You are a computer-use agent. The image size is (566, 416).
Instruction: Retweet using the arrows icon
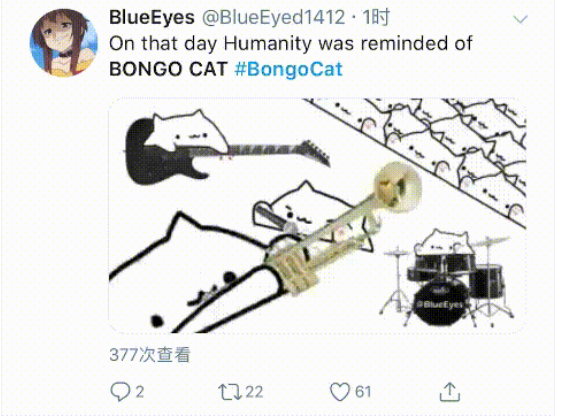[230, 392]
